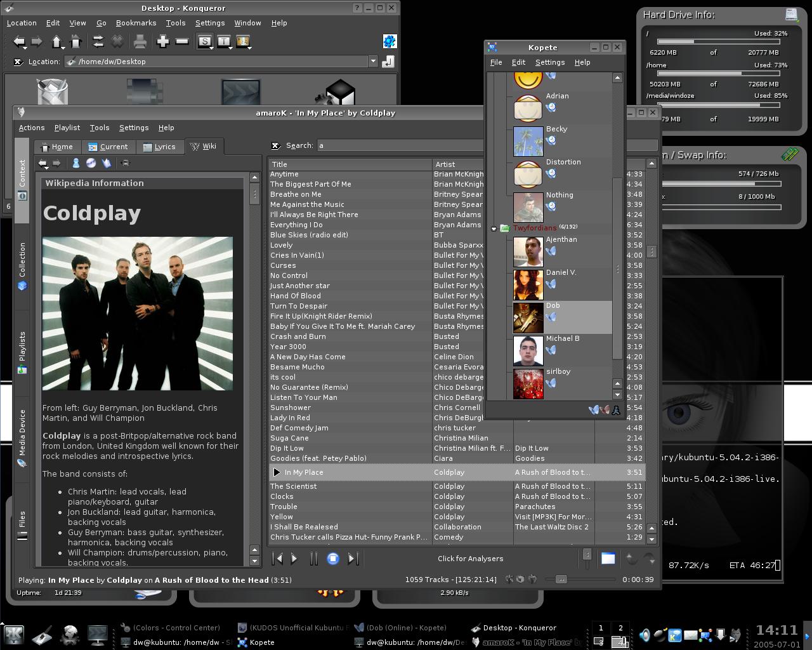Open the Kopete Settings menu
This screenshot has width=812, height=650.
tap(550, 62)
